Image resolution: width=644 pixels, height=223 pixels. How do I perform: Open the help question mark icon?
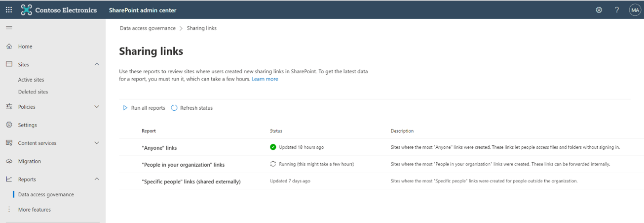click(617, 10)
